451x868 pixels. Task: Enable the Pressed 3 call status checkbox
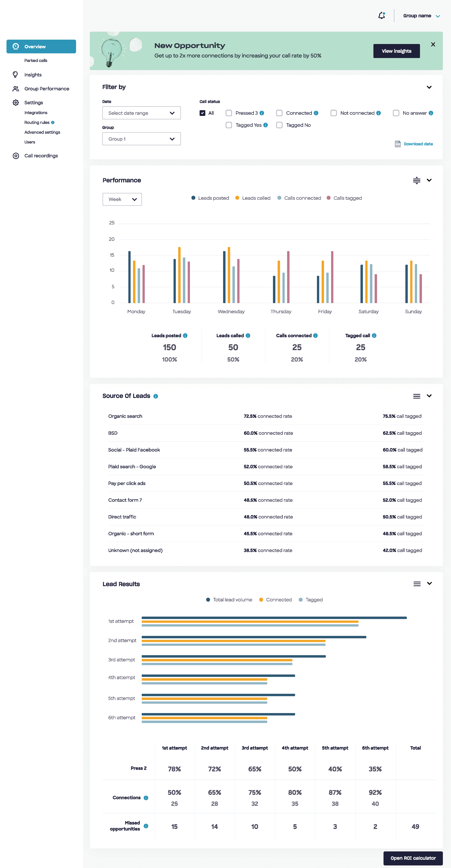point(229,113)
